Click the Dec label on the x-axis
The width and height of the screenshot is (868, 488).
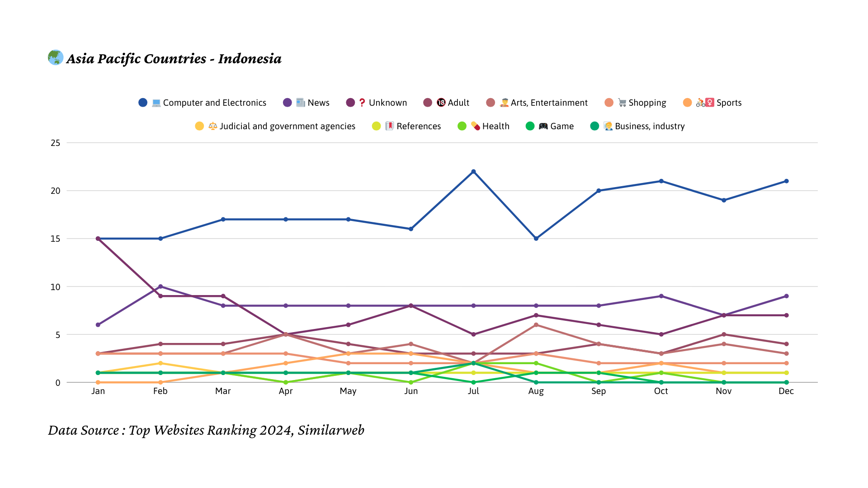(x=786, y=391)
